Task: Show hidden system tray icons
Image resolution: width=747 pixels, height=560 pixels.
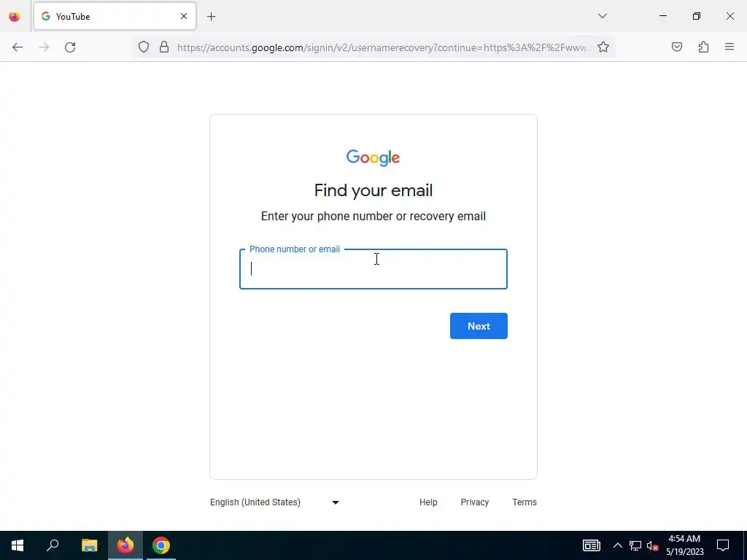Action: tap(617, 545)
